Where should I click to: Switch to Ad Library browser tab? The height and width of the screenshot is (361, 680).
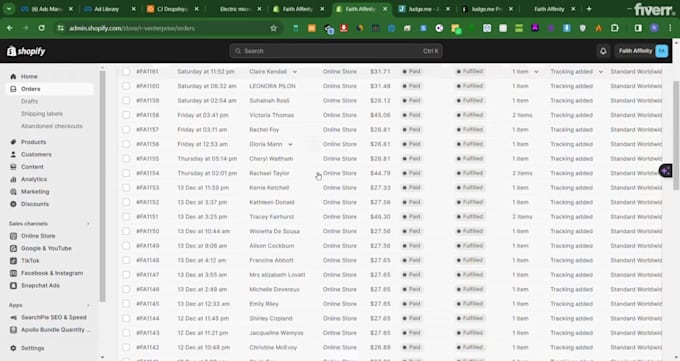[110, 9]
